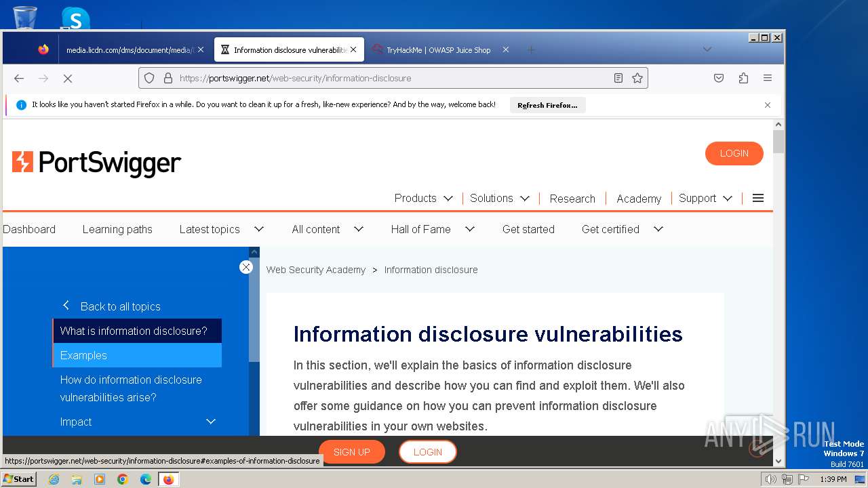Viewport: 868px width, 488px height.
Task: Open Learning paths
Action: [x=117, y=229]
